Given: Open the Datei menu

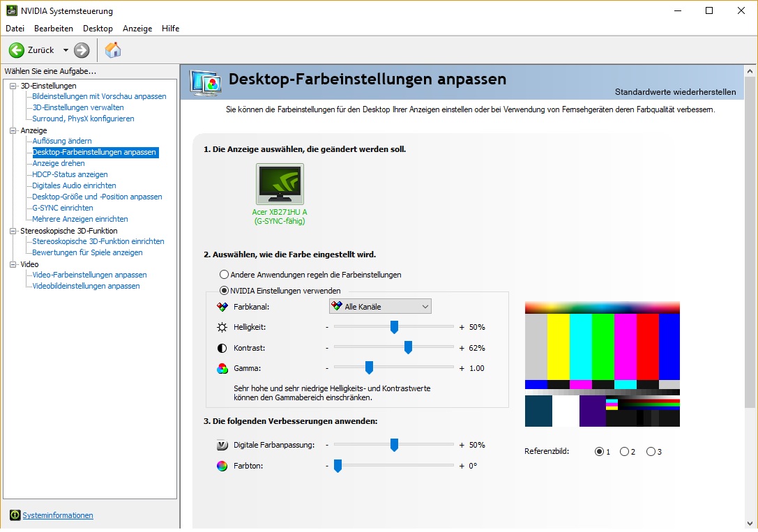Looking at the screenshot, I should click(x=15, y=29).
